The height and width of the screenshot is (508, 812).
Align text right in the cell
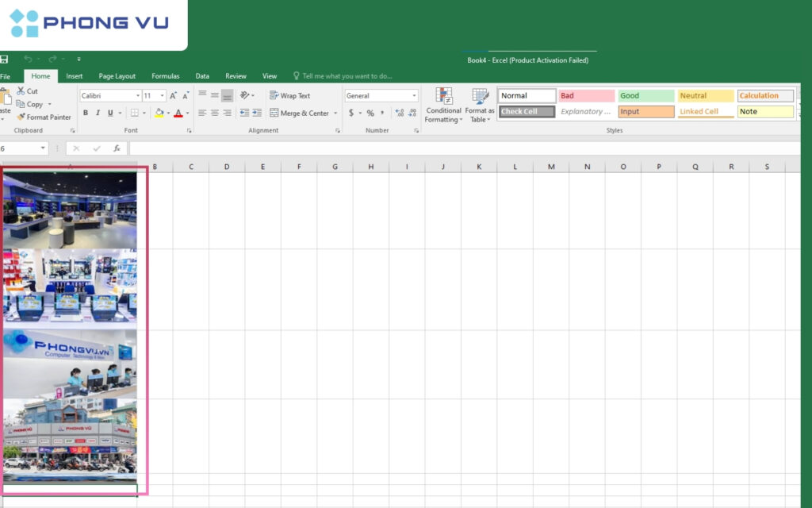tap(227, 113)
